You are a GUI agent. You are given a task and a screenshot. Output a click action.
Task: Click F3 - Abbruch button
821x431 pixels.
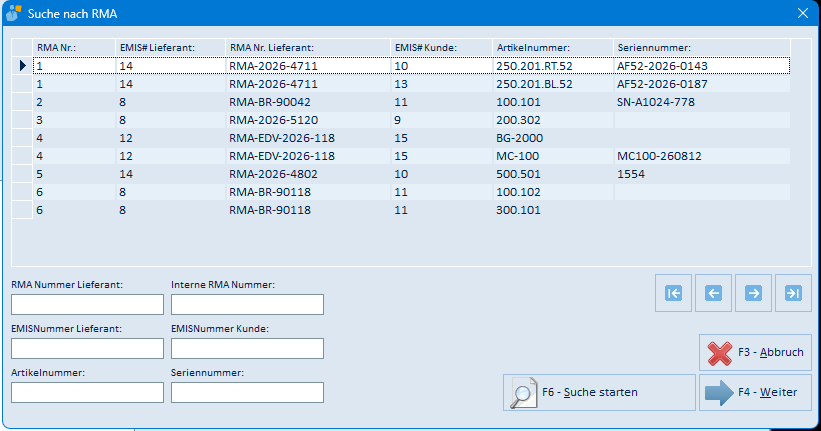pos(756,352)
